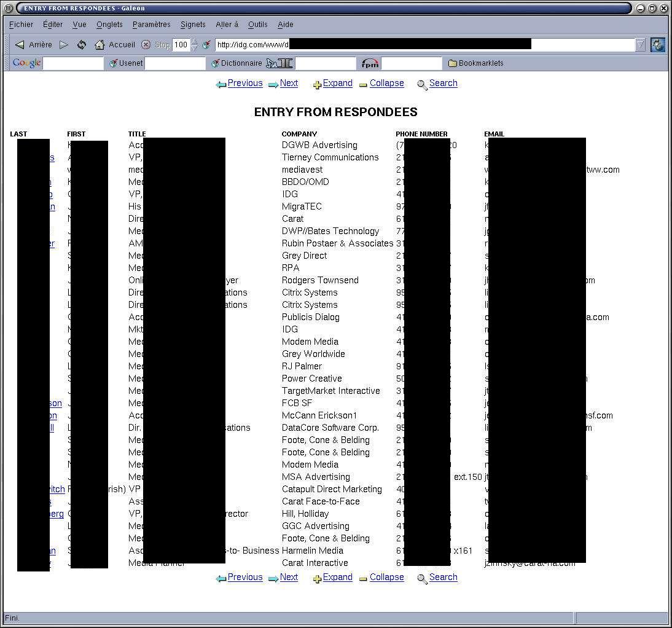Go to the Accueil home page
The width and height of the screenshot is (672, 628).
(x=115, y=45)
